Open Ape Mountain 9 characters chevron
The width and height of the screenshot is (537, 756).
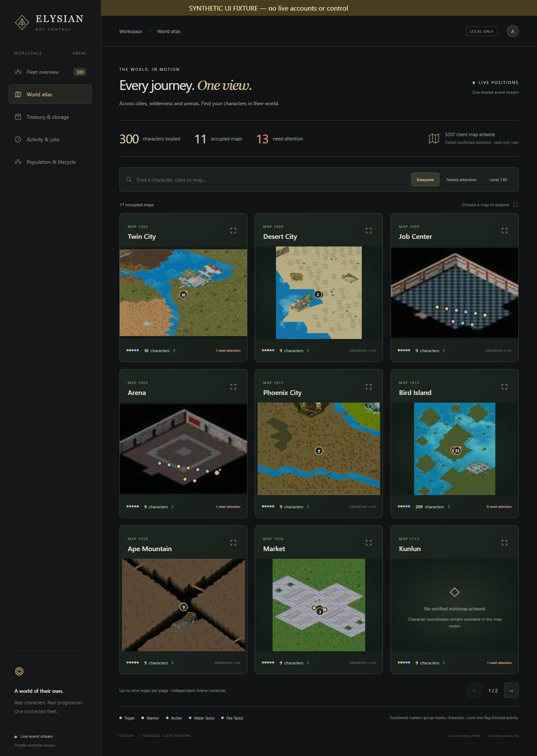click(x=172, y=663)
